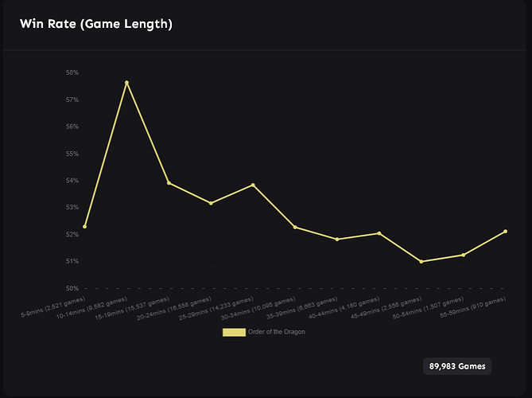The image size is (532, 398).
Task: Click the yellow Order of the Dragon swatch
Action: (234, 332)
